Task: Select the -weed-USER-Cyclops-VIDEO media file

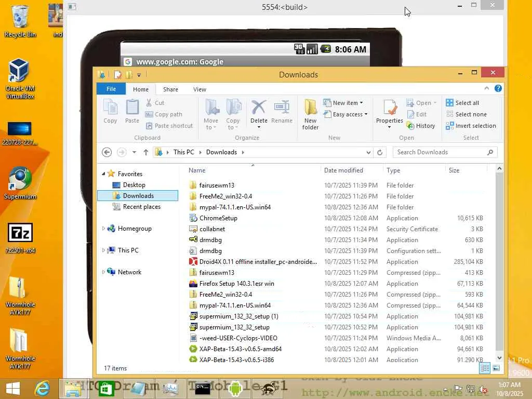Action: point(337,338)
